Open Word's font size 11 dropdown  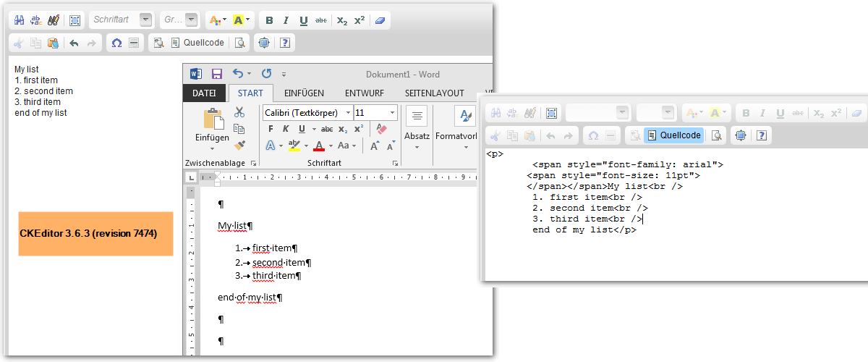tap(393, 112)
